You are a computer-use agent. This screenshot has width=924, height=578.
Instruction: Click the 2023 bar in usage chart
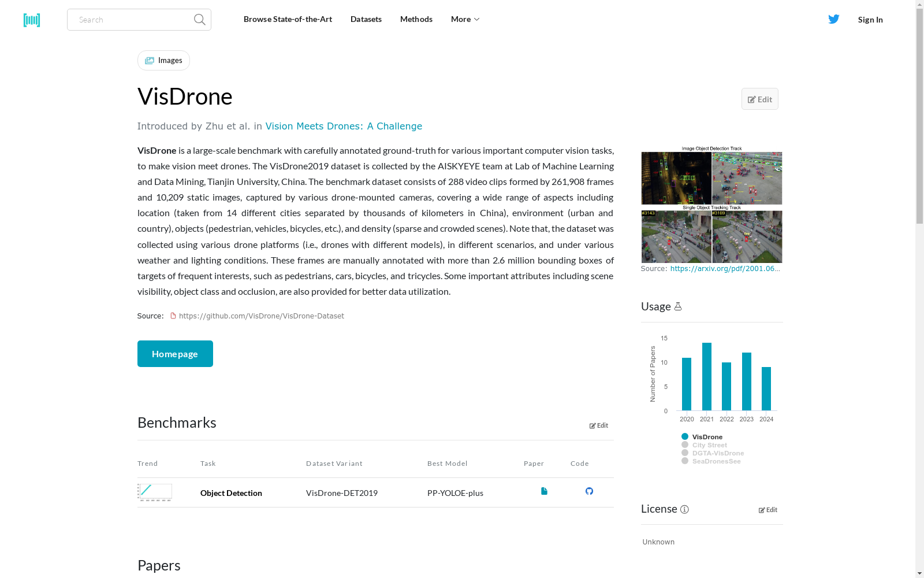point(747,381)
